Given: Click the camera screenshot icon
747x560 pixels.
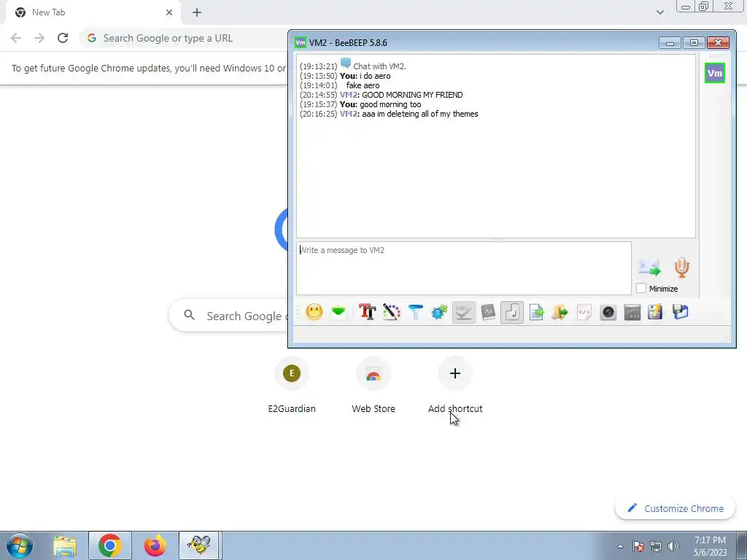Looking at the screenshot, I should coord(608,312).
